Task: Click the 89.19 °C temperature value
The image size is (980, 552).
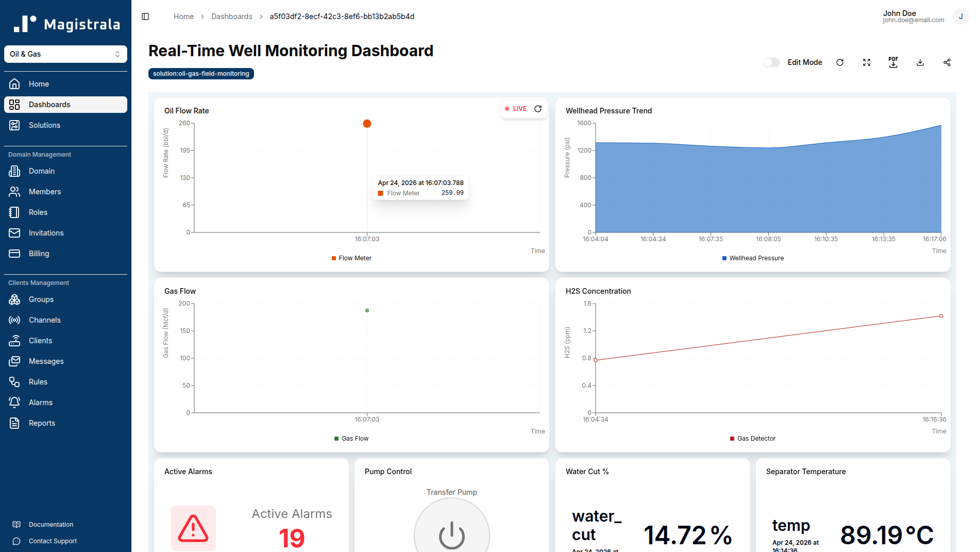Action: click(887, 535)
